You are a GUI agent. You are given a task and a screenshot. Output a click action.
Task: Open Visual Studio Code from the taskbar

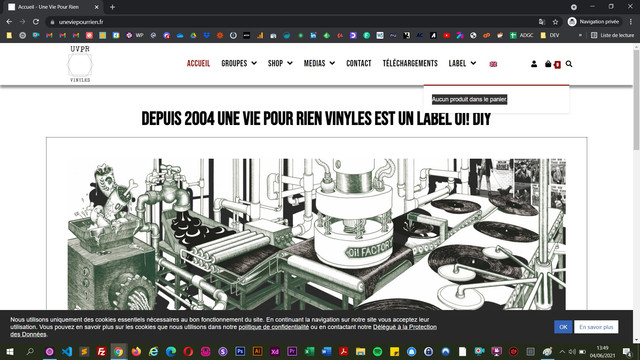pos(67,351)
